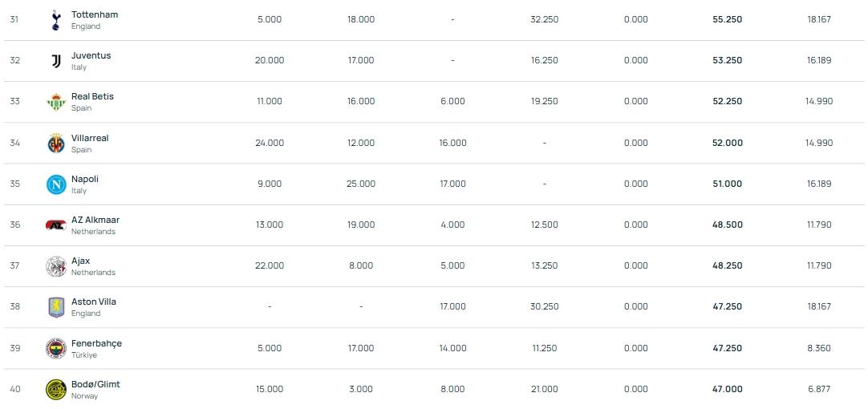Click the Aston Villa crest icon
The width and height of the screenshot is (868, 409).
point(55,307)
